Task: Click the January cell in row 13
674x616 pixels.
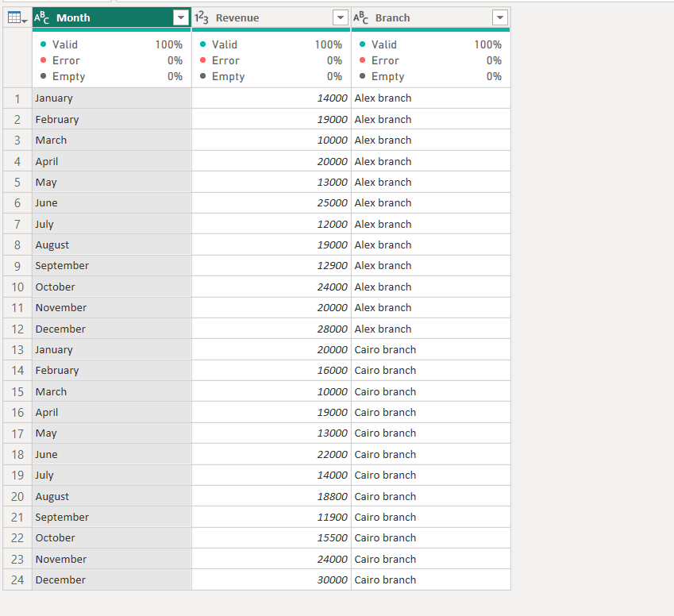Action: [112, 349]
